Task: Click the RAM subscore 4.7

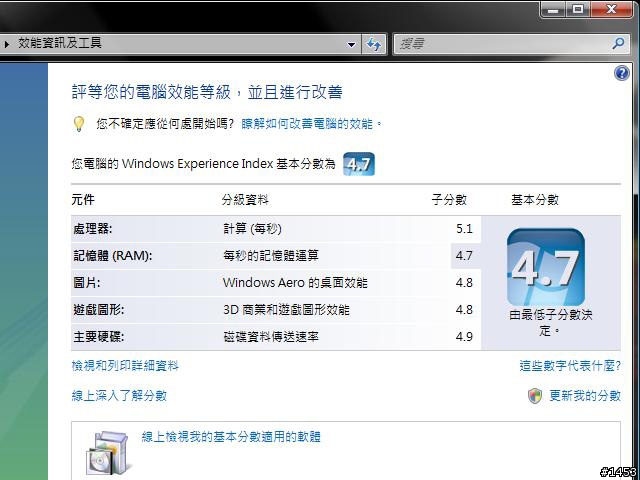Action: tap(464, 256)
